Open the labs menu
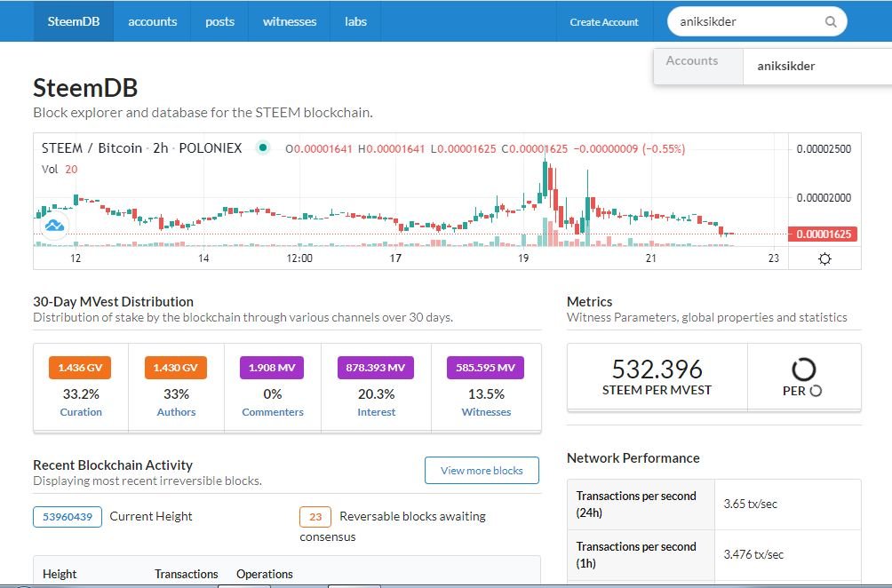This screenshot has height=588, width=892. point(355,21)
